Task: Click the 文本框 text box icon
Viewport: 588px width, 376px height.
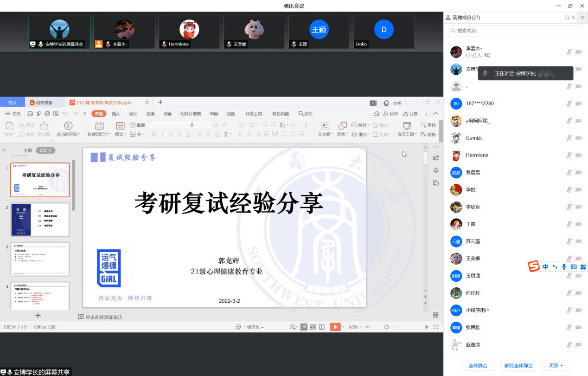Action: [x=325, y=125]
